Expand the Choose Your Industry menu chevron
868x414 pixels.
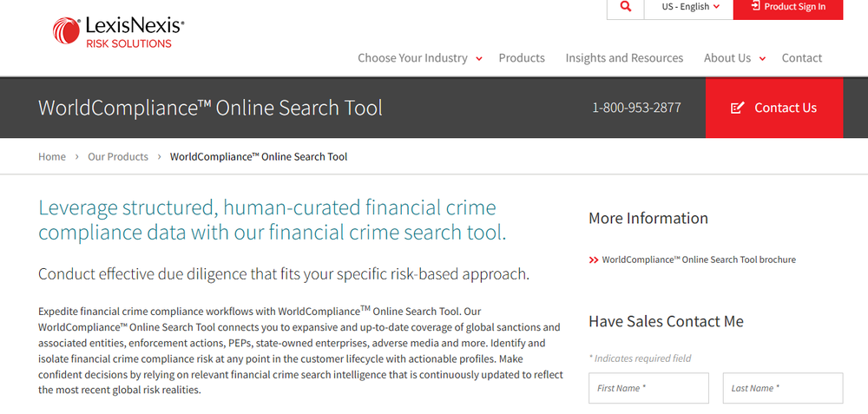[479, 59]
